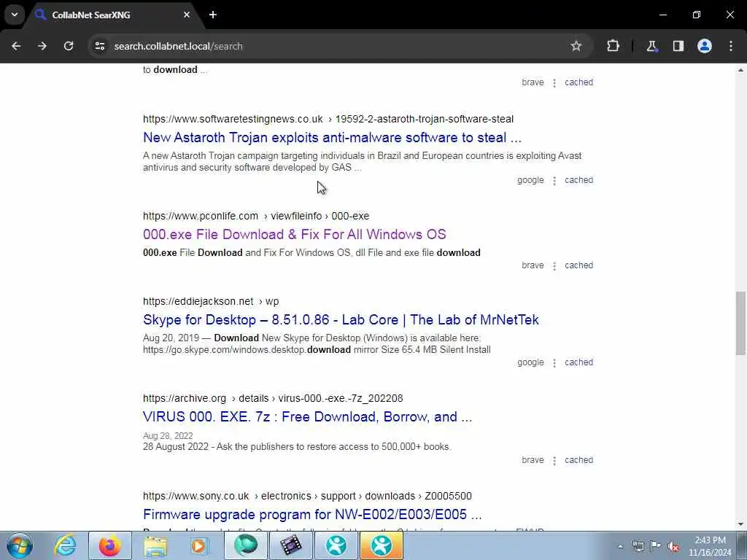Open muted volume tray icon
The width and height of the screenshot is (747, 560).
tap(673, 546)
